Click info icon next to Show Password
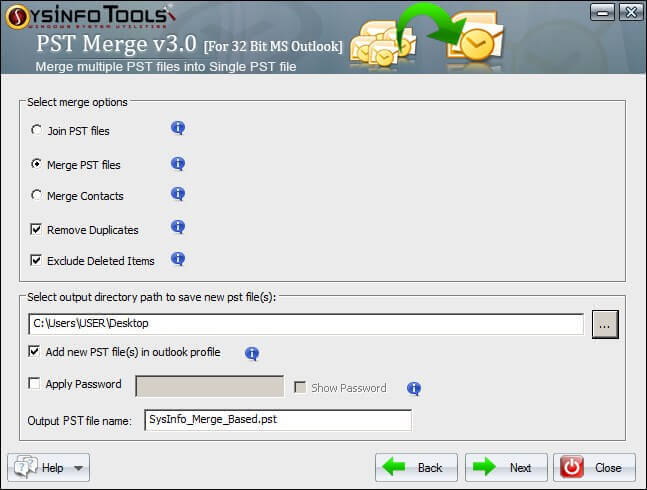 point(413,388)
